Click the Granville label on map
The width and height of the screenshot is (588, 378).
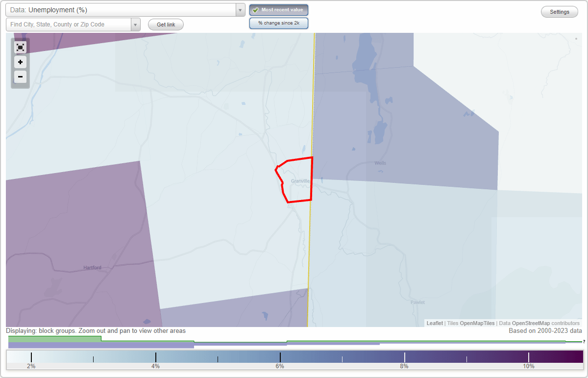click(300, 181)
